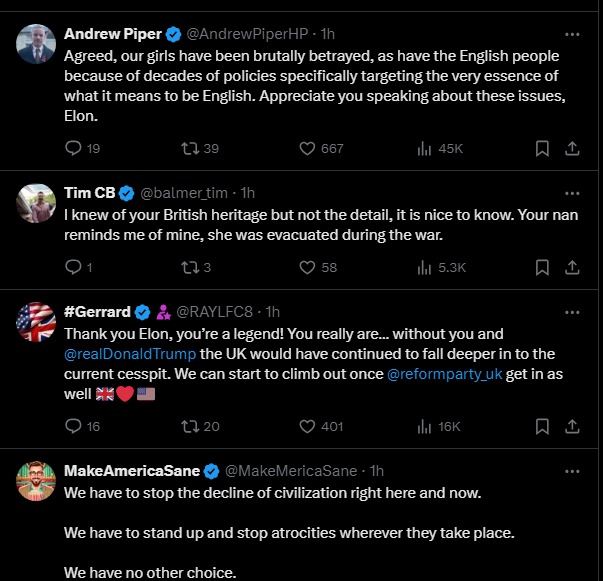Screen dimensions: 603x581
Task: Repost #Gerrard's tweet
Action: pyautogui.click(x=186, y=426)
